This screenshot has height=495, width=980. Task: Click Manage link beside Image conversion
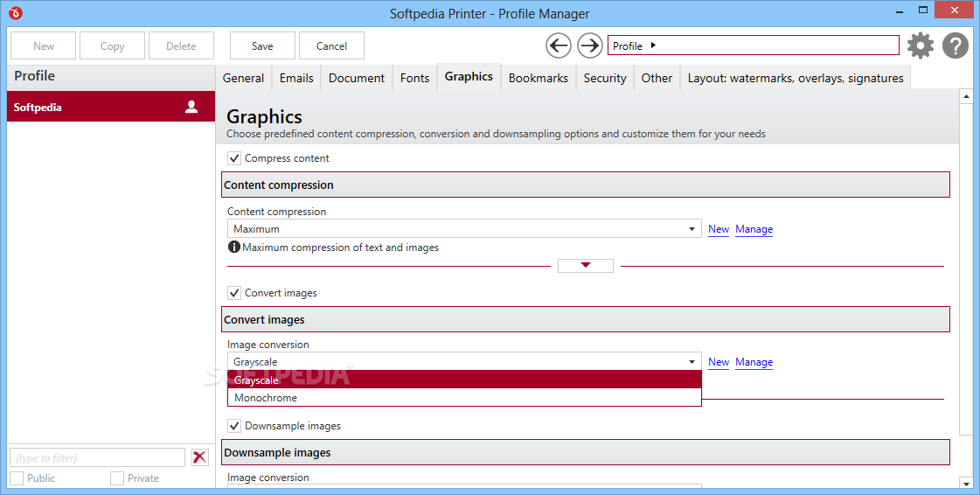click(x=754, y=362)
